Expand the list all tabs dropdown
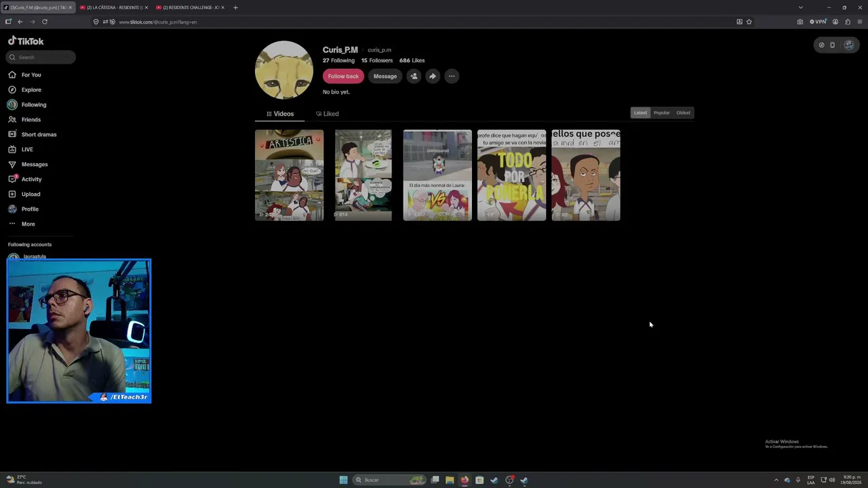 click(x=801, y=7)
